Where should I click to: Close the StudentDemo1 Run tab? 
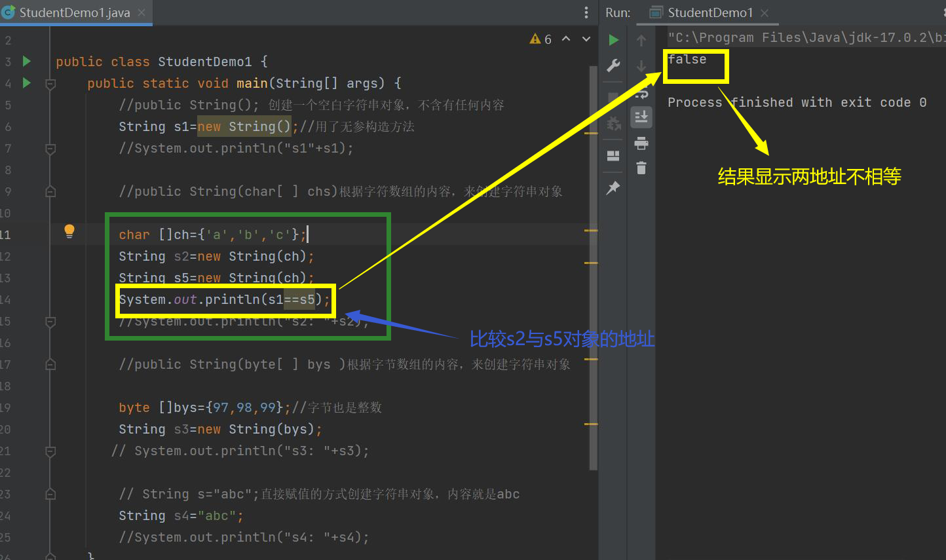(765, 12)
